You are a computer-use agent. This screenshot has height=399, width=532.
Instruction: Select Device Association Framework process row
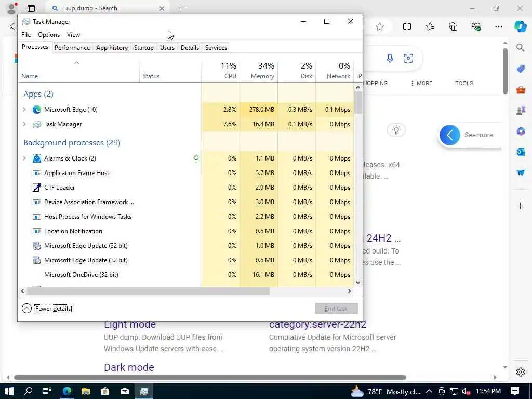click(186, 202)
